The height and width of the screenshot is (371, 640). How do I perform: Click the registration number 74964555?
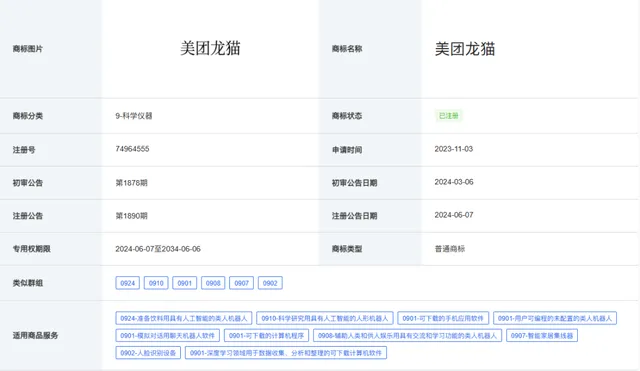132,149
